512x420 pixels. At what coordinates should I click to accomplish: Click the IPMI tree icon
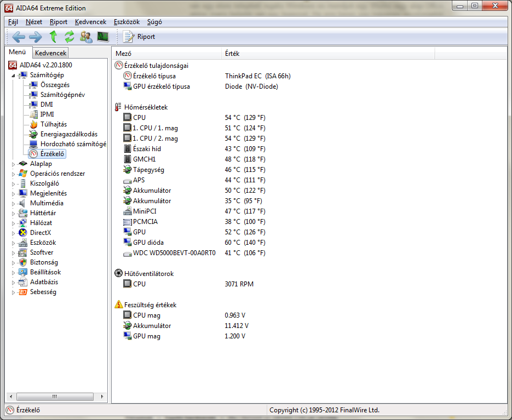[33, 114]
